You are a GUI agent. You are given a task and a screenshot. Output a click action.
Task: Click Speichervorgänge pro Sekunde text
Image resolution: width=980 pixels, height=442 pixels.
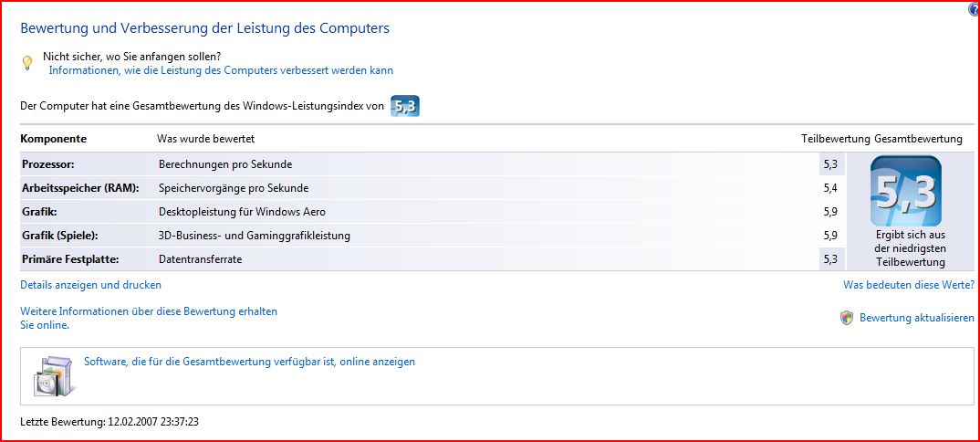[234, 188]
